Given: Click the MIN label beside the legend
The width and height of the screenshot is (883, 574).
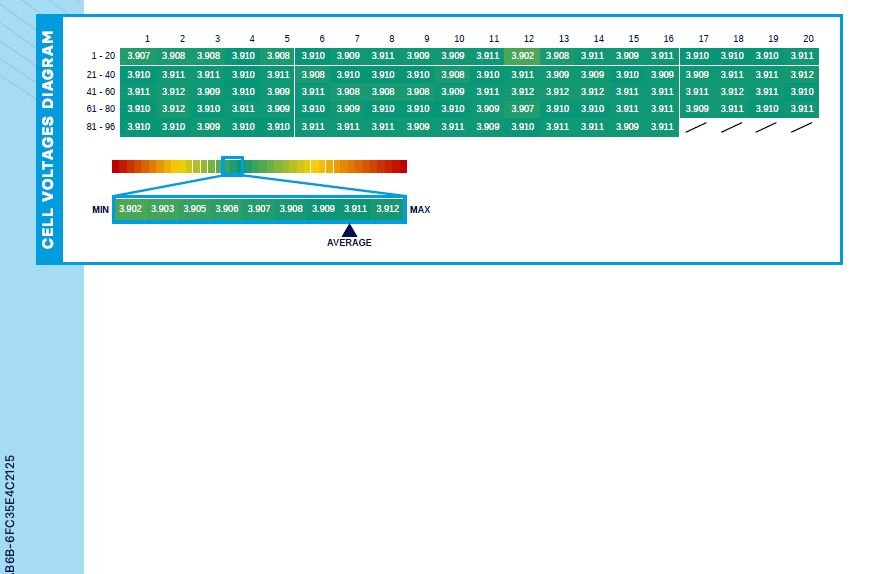Looking at the screenshot, I should pos(100,210).
